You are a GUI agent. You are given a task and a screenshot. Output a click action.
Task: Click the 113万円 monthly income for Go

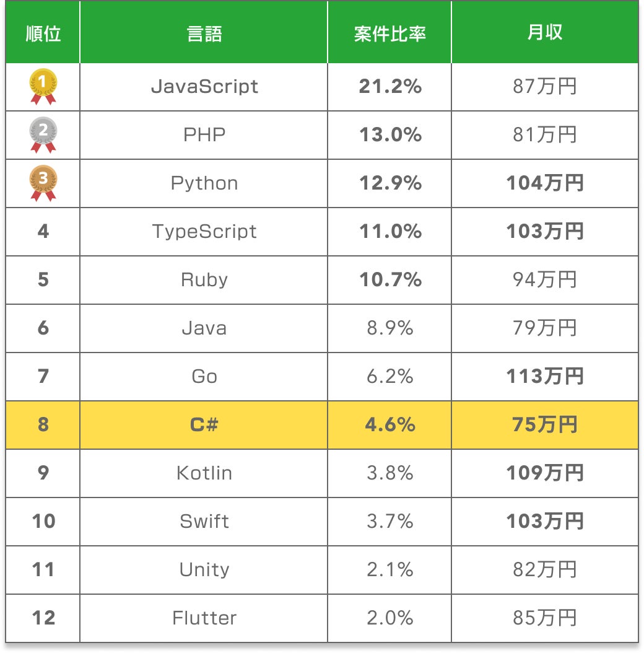[545, 376]
